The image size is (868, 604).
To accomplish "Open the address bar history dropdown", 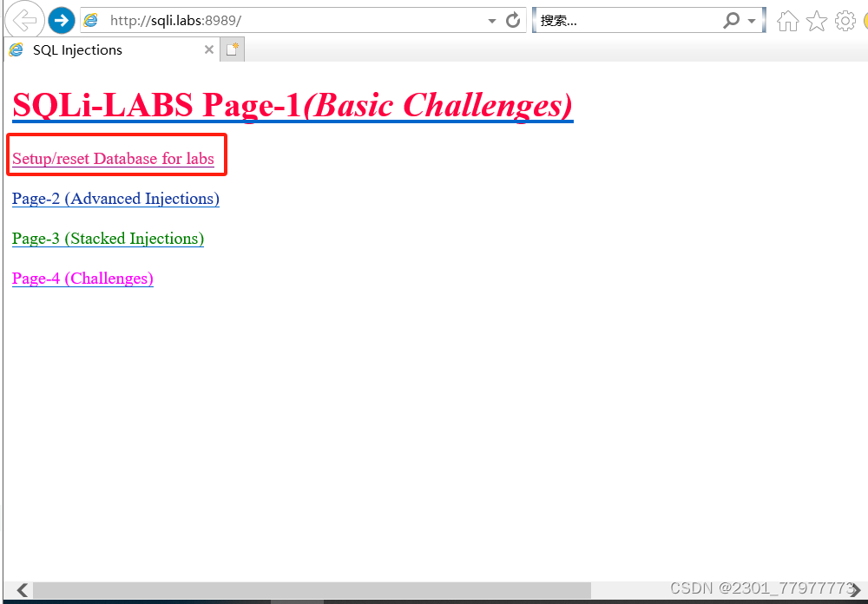I will (491, 20).
